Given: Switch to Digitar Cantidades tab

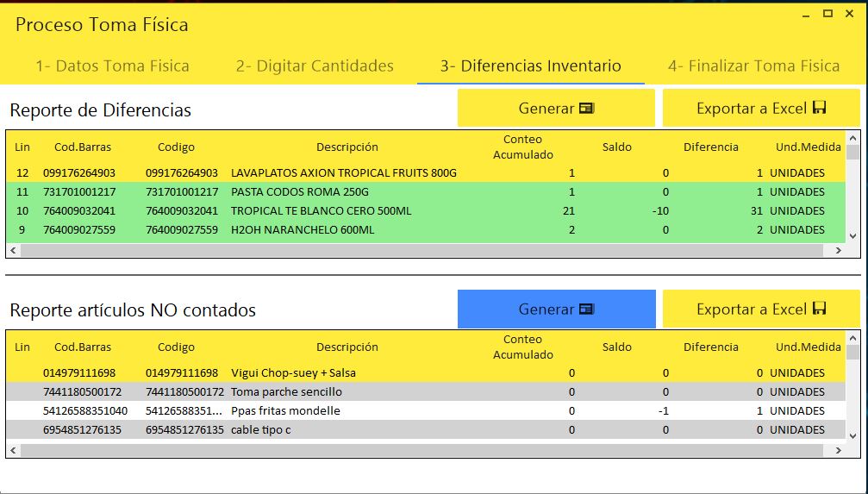Looking at the screenshot, I should [315, 66].
